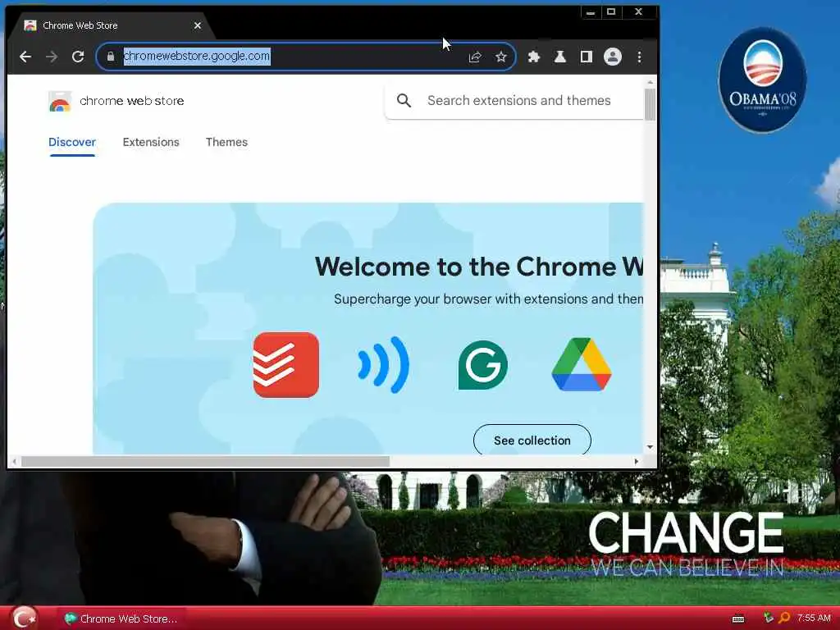Focus the Search extensions and themes field

518,101
